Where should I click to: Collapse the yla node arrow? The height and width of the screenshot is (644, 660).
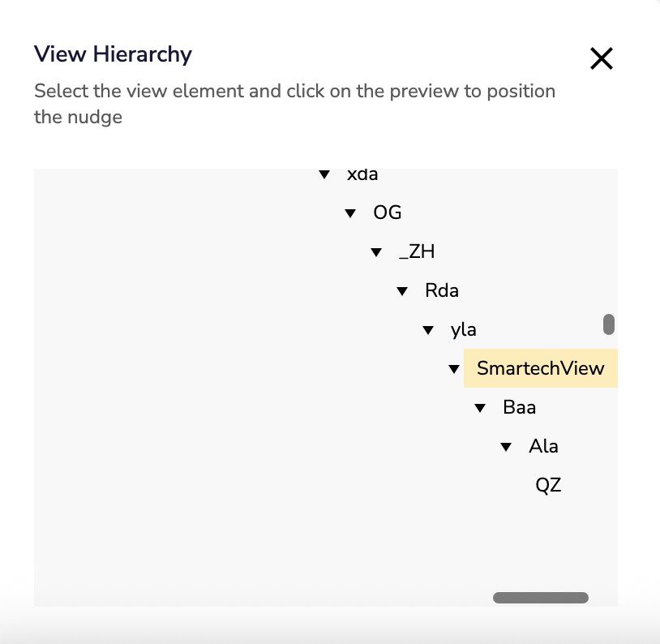[428, 330]
